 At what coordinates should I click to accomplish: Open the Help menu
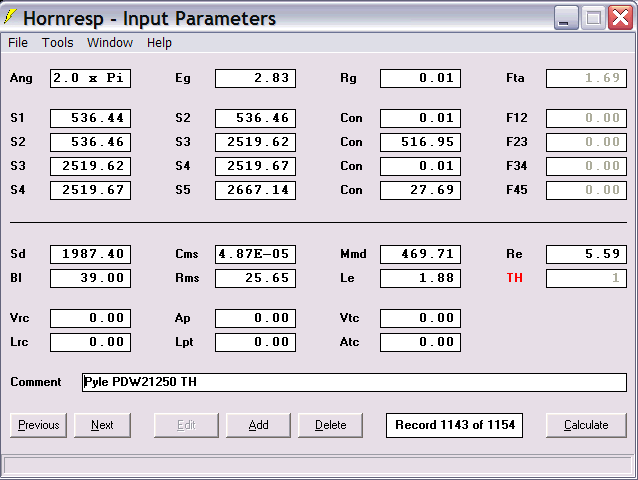pyautogui.click(x=159, y=43)
